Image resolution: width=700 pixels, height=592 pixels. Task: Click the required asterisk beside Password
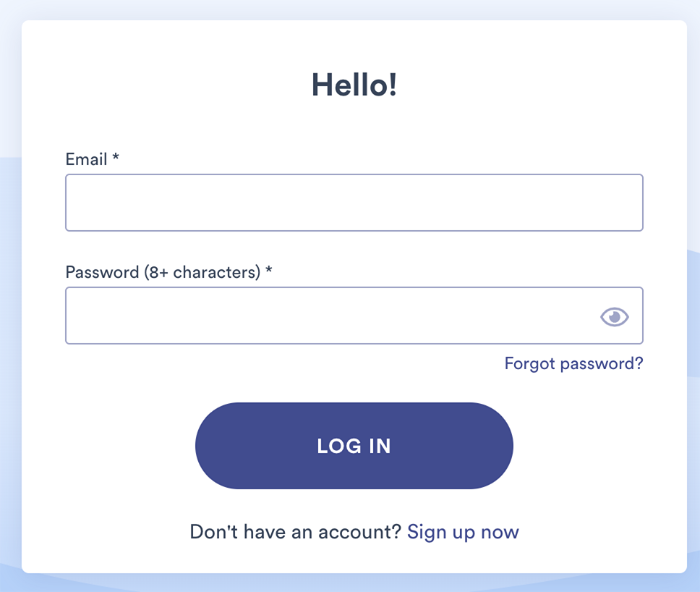(269, 270)
